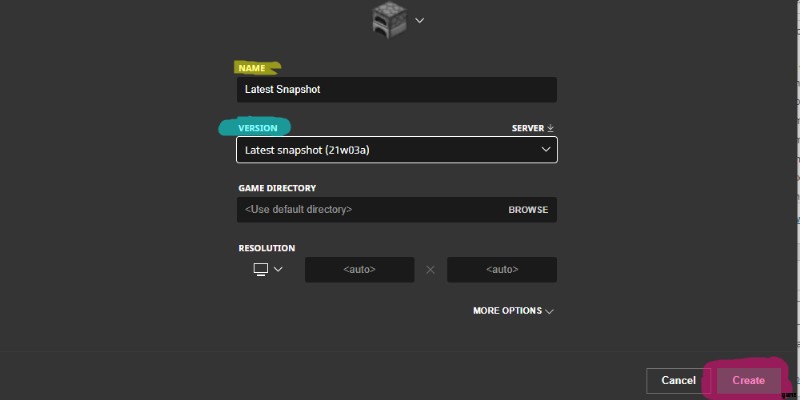Click the arrow inside the version selector
Image resolution: width=800 pixels, height=400 pixels.
[545, 150]
